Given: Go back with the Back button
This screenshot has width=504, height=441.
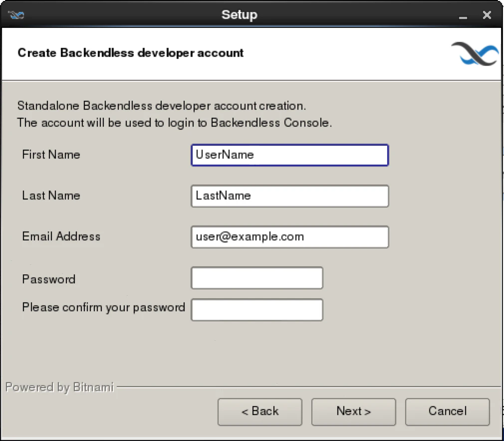Looking at the screenshot, I should pos(259,412).
